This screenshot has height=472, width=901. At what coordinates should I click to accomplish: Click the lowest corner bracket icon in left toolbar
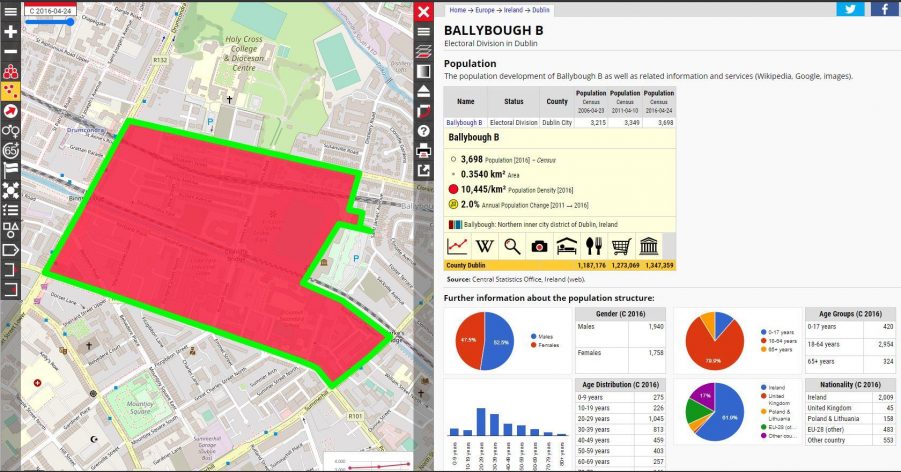tap(10, 289)
